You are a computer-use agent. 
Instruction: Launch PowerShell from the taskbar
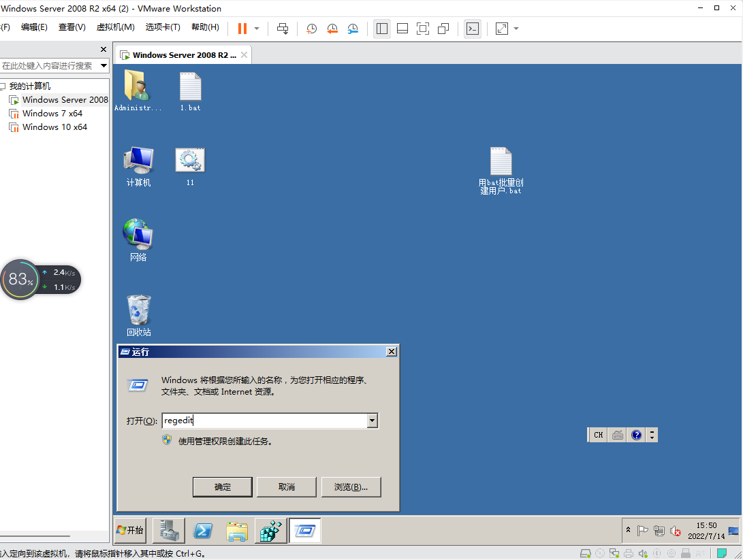coord(203,530)
